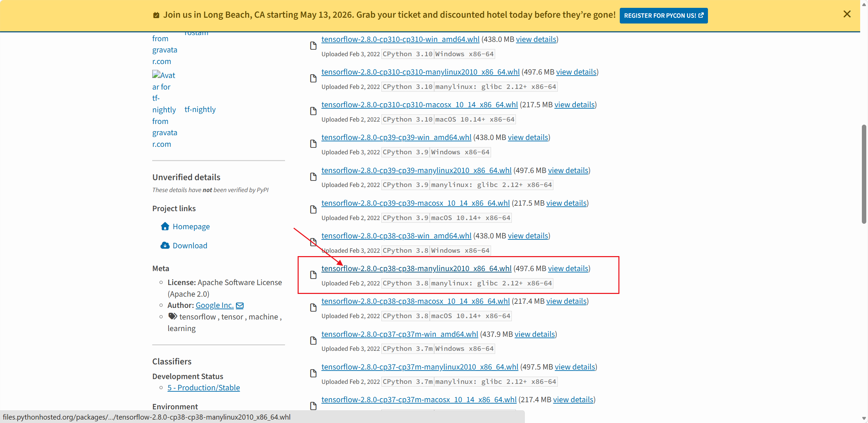View details of cp39 manylinux2010 wheel
Screen dimensions: 868x423
pyautogui.click(x=568, y=170)
